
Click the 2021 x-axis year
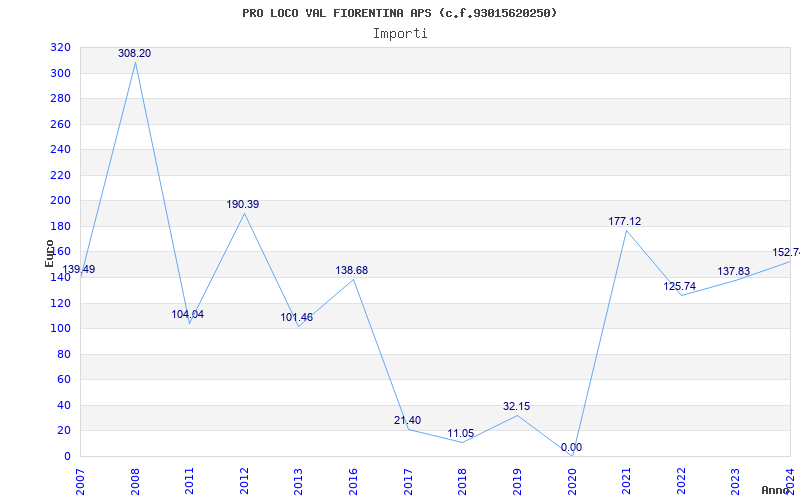(x=626, y=481)
